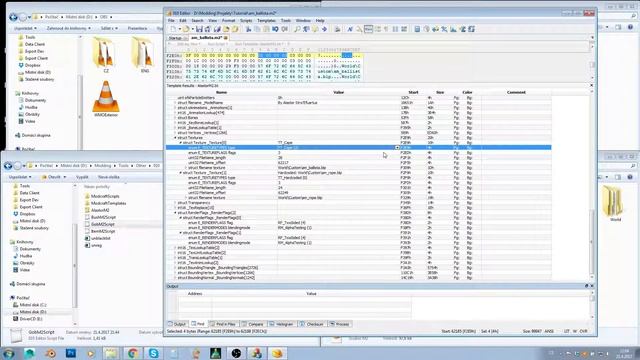Expand the struct Transparency node
The image size is (640, 360).
click(176, 202)
